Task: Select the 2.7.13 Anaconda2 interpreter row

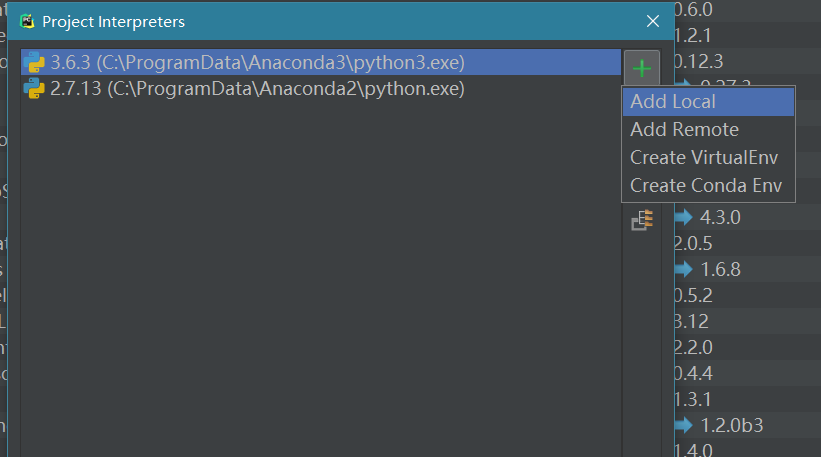Action: click(258, 89)
